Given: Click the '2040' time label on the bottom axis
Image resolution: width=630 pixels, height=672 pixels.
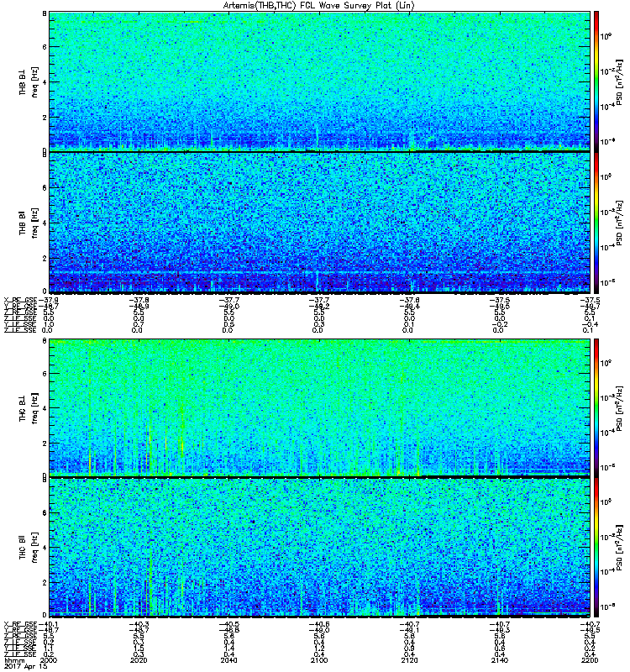Looking at the screenshot, I should click(228, 660).
